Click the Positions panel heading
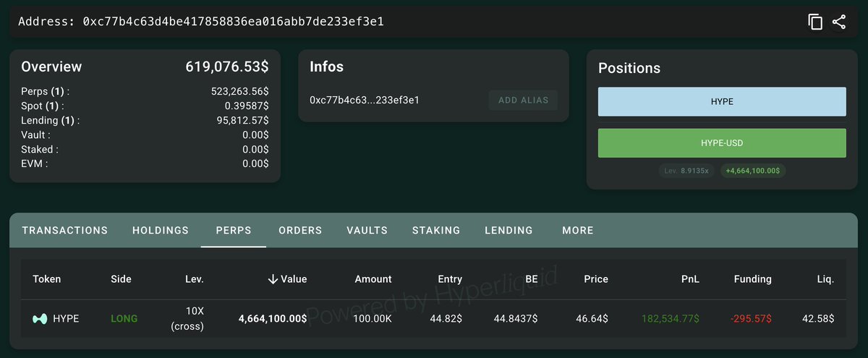The width and height of the screenshot is (868, 358). [629, 68]
